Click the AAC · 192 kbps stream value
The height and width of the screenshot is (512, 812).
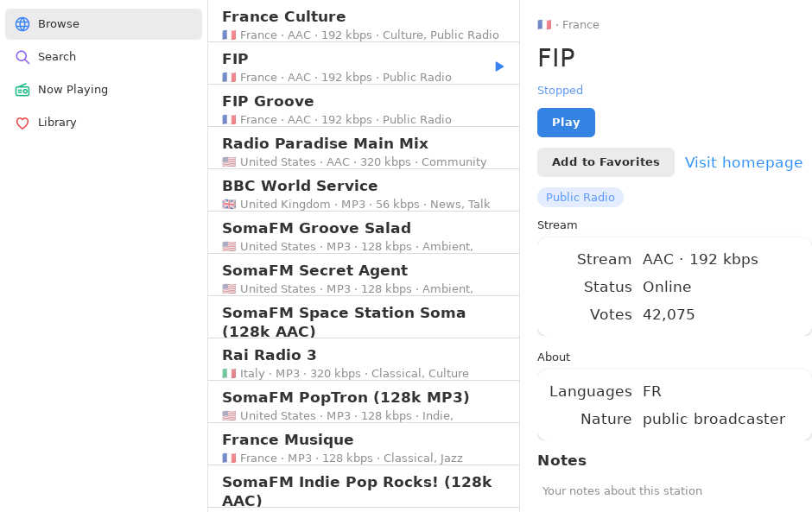(701, 259)
